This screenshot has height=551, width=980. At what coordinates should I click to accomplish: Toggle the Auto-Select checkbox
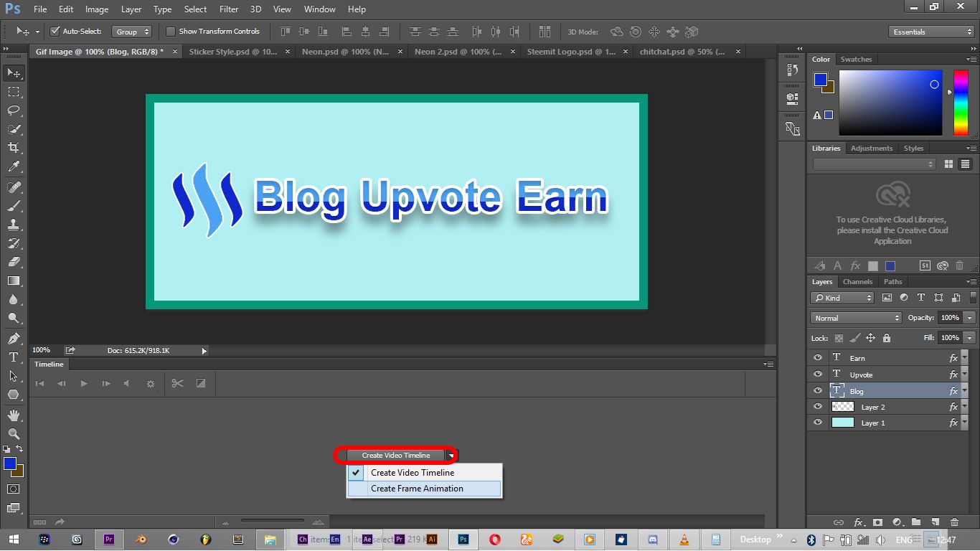[55, 32]
